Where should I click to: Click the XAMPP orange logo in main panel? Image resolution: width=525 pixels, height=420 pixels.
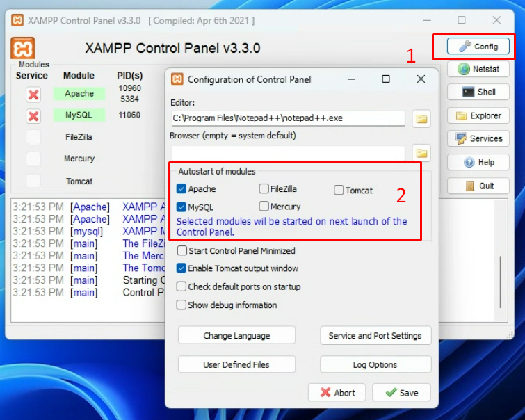(22, 48)
